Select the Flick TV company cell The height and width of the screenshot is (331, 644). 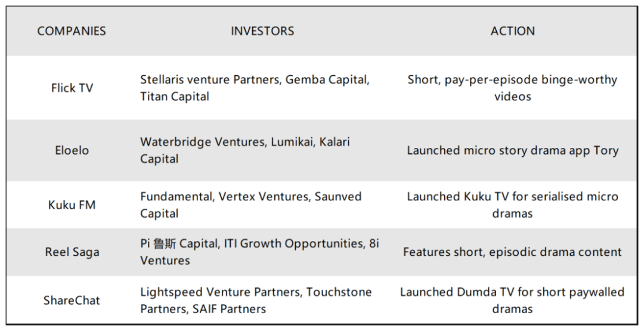(x=72, y=88)
